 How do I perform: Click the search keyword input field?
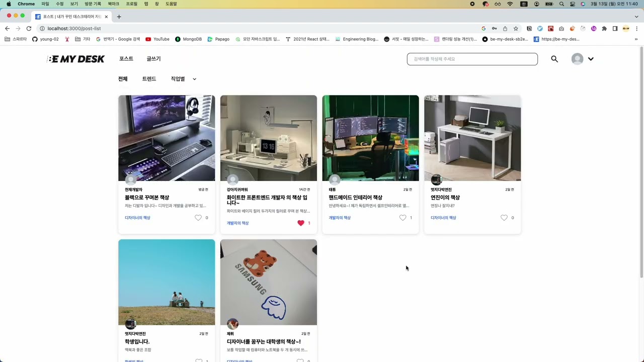pos(472,59)
